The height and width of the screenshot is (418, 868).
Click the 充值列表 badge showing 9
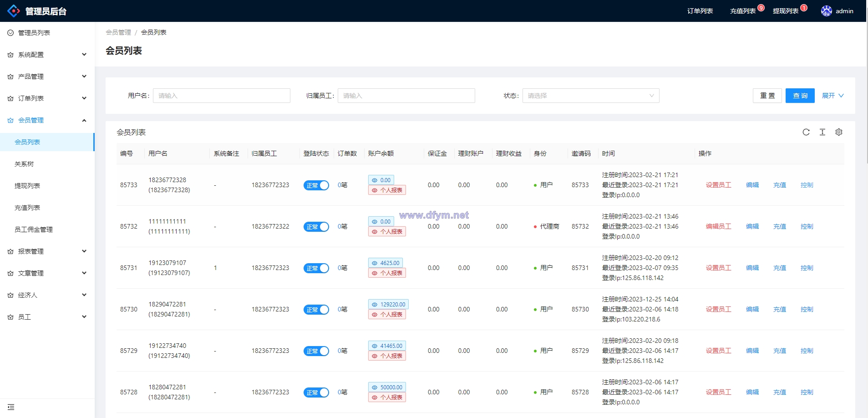tap(761, 8)
